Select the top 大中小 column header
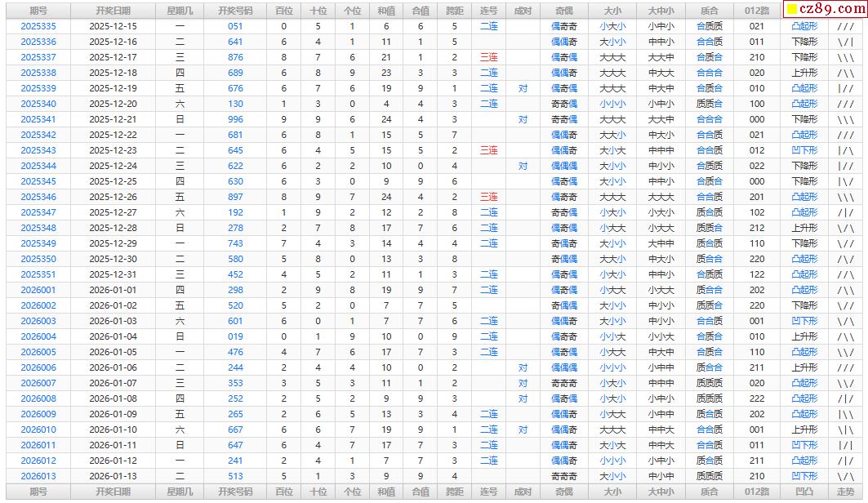The image size is (868, 503). click(x=661, y=11)
